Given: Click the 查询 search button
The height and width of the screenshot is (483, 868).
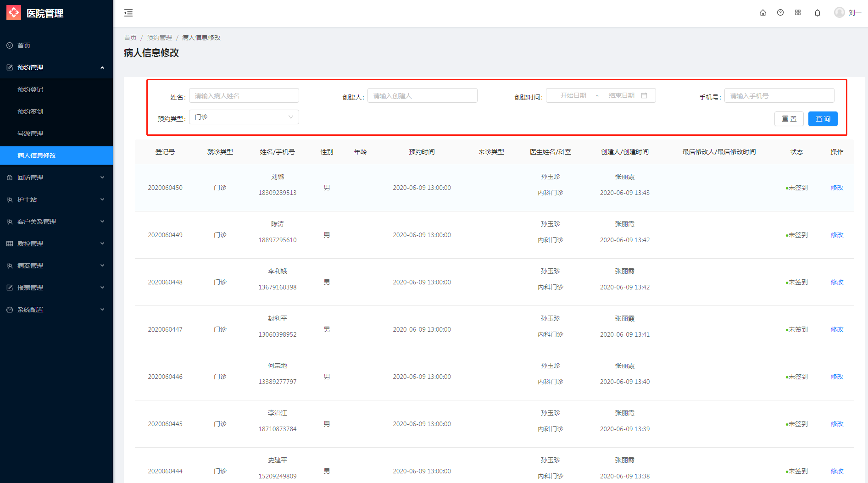Looking at the screenshot, I should coord(823,119).
